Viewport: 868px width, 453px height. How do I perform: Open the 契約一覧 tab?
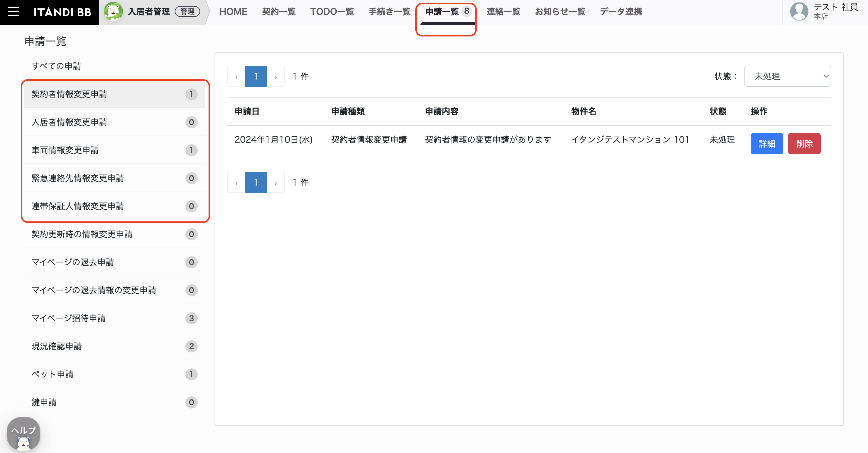click(279, 11)
